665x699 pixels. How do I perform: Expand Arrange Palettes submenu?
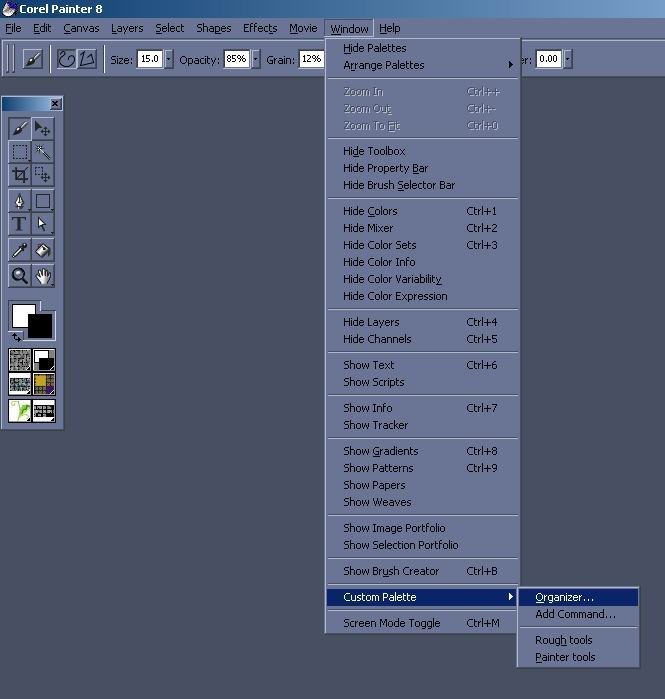(422, 65)
